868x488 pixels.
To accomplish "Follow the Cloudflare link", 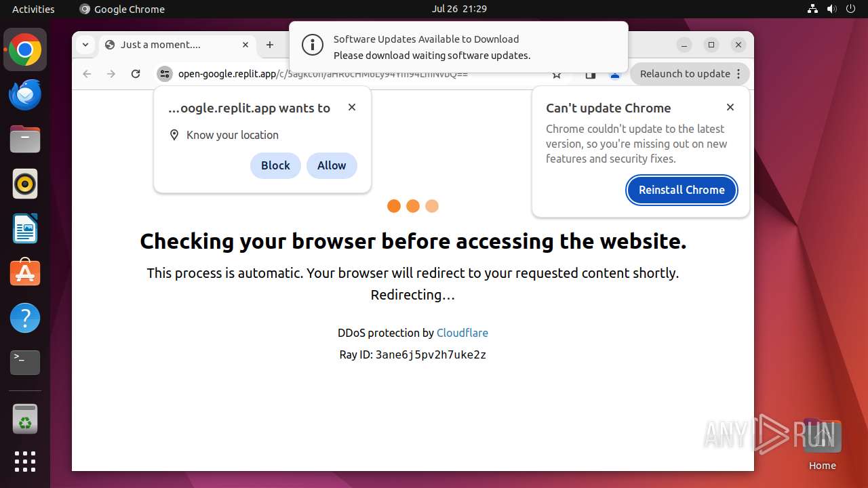I will click(x=462, y=333).
